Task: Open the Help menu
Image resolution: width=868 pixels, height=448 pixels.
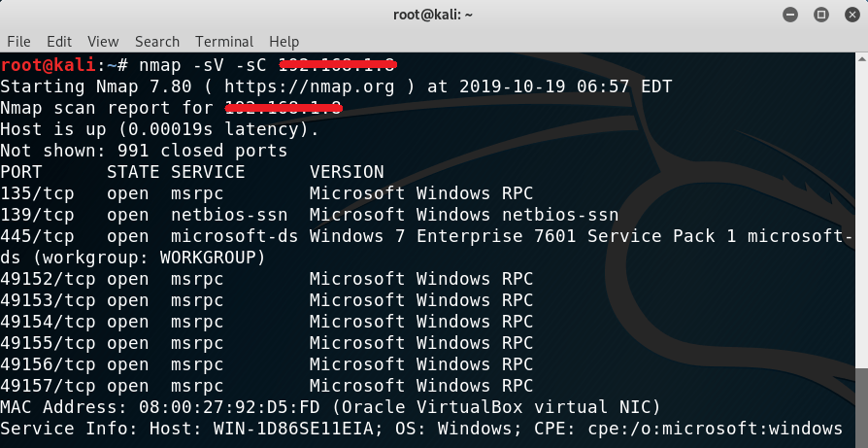Action: (x=284, y=42)
